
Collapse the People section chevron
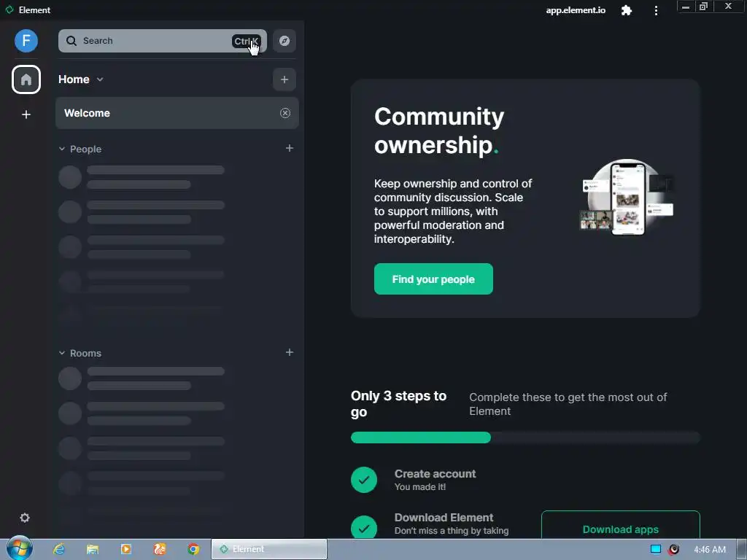click(62, 149)
